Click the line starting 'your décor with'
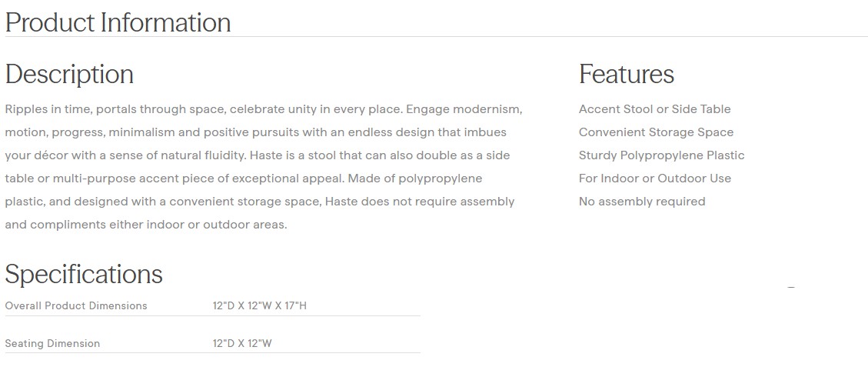This screenshot has width=868, height=377. (257, 155)
